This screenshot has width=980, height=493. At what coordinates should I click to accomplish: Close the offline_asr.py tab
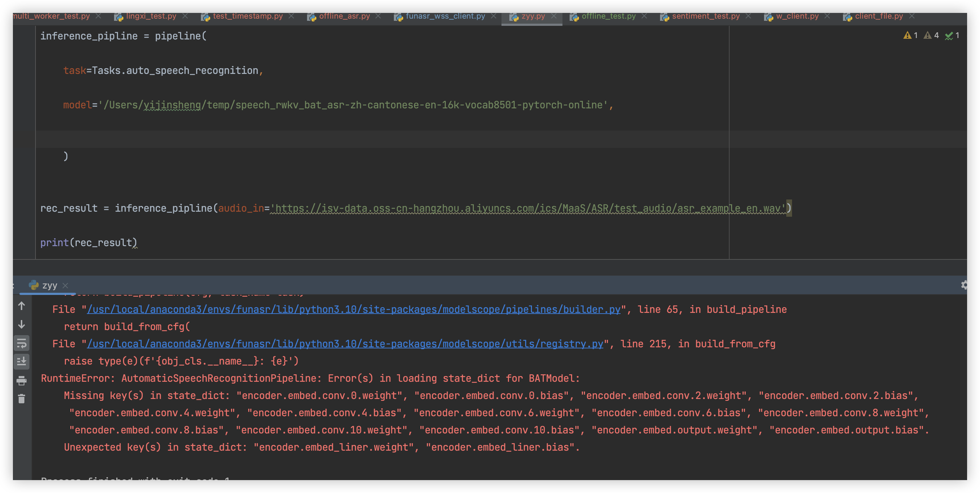click(x=378, y=16)
